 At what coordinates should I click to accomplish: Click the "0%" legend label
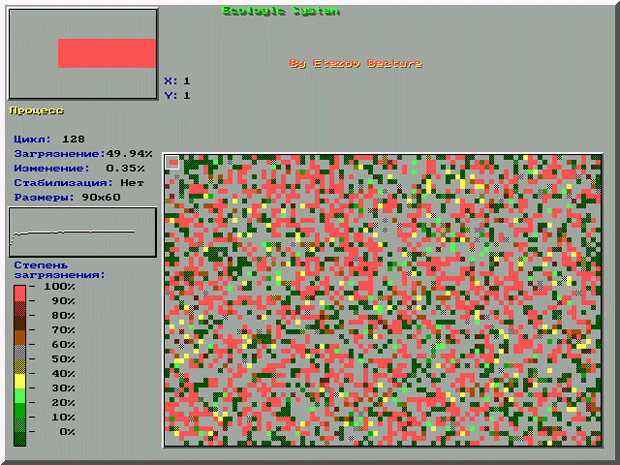(67, 431)
